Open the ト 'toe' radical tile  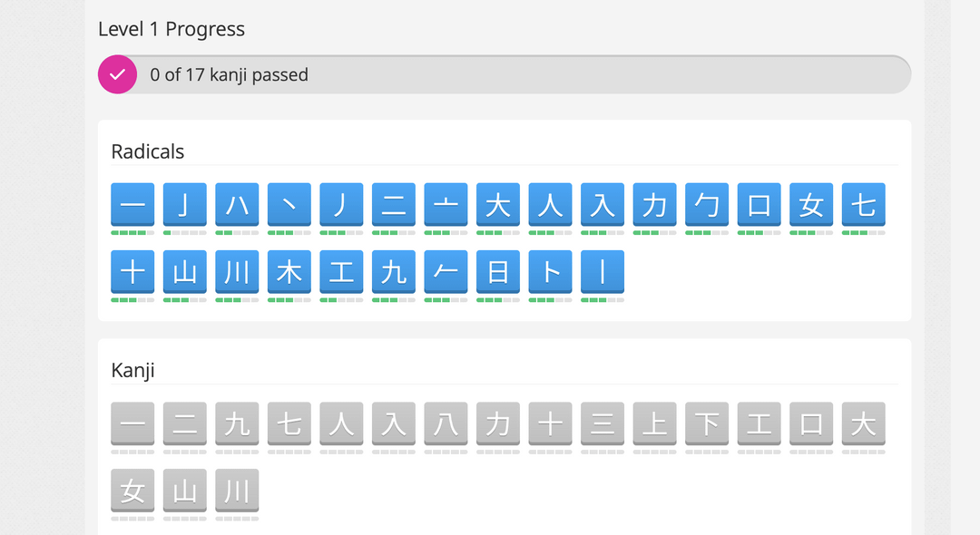[550, 271]
